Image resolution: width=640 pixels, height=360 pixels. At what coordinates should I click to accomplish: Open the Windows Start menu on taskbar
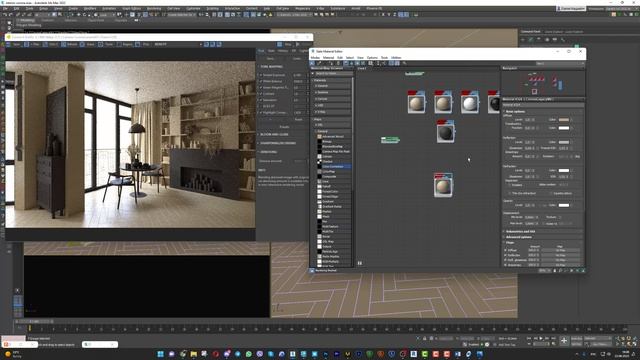[160, 354]
